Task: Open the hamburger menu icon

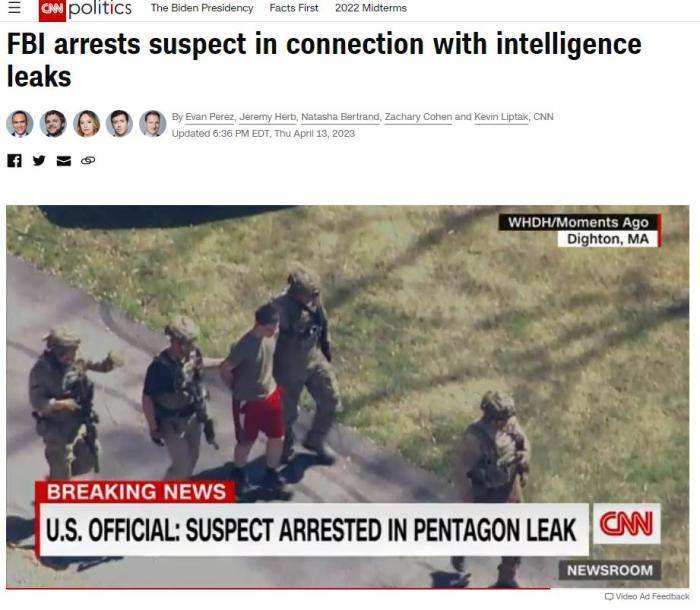Action: click(14, 7)
